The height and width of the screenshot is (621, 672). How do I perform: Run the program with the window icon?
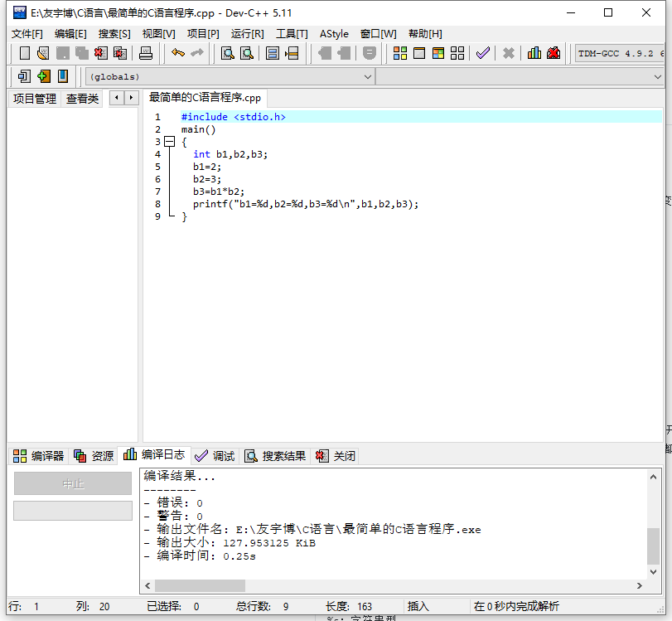419,53
